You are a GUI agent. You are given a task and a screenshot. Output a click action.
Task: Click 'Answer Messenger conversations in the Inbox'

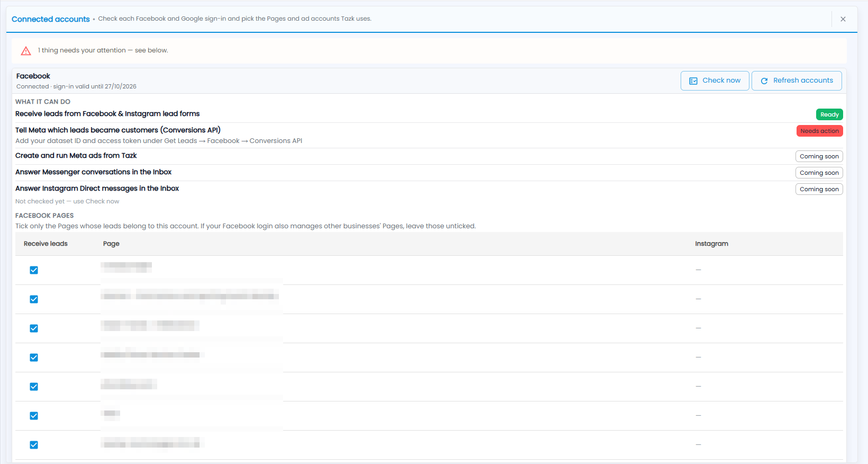(94, 172)
